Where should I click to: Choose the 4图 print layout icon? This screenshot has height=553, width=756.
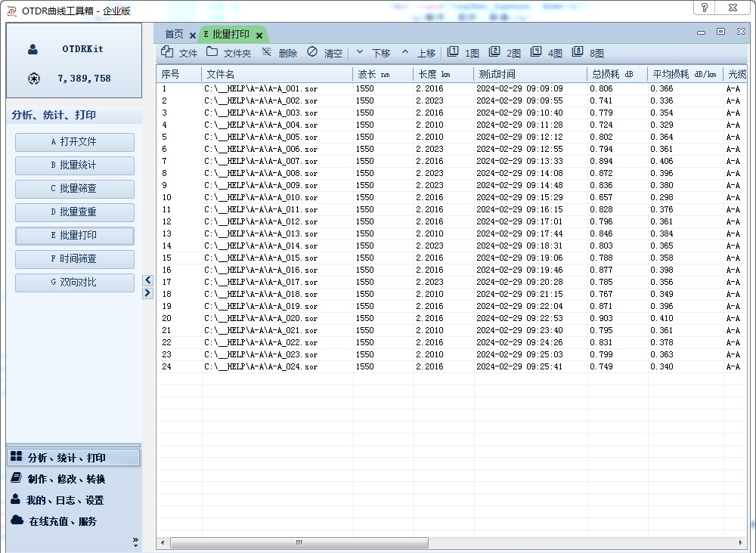pyautogui.click(x=536, y=52)
